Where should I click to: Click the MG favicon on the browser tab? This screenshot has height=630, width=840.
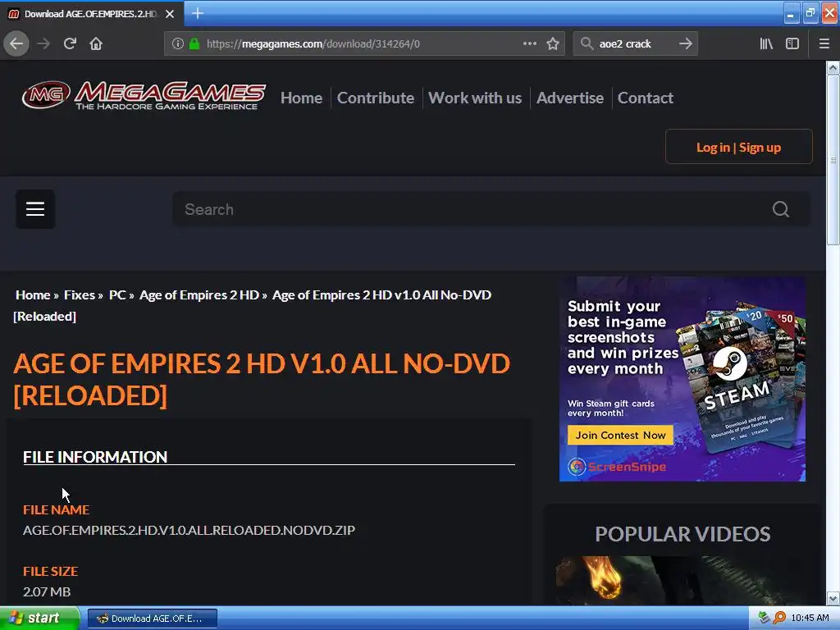13,14
